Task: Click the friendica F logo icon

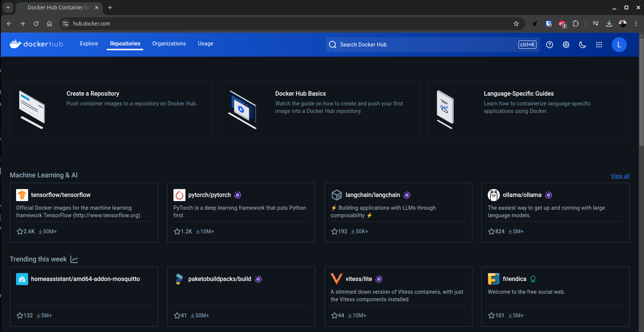Action: (494, 279)
